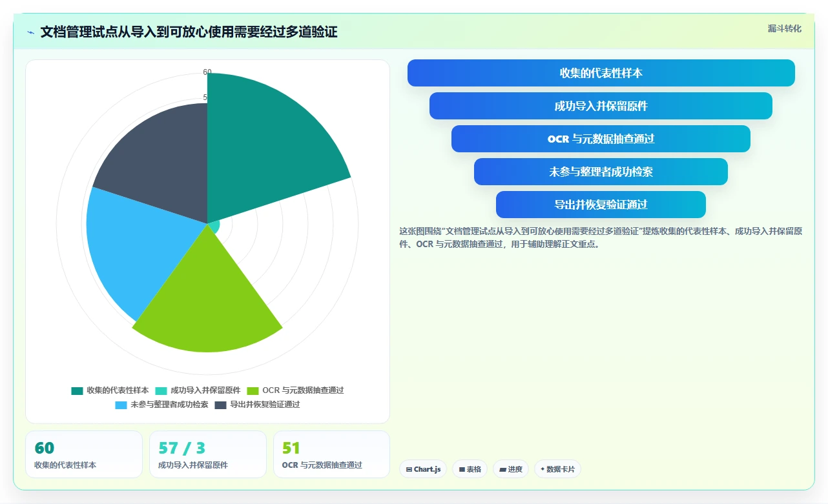This screenshot has width=828, height=504.
Task: Click the 收集的代表性样本 funnel bar
Action: [601, 73]
